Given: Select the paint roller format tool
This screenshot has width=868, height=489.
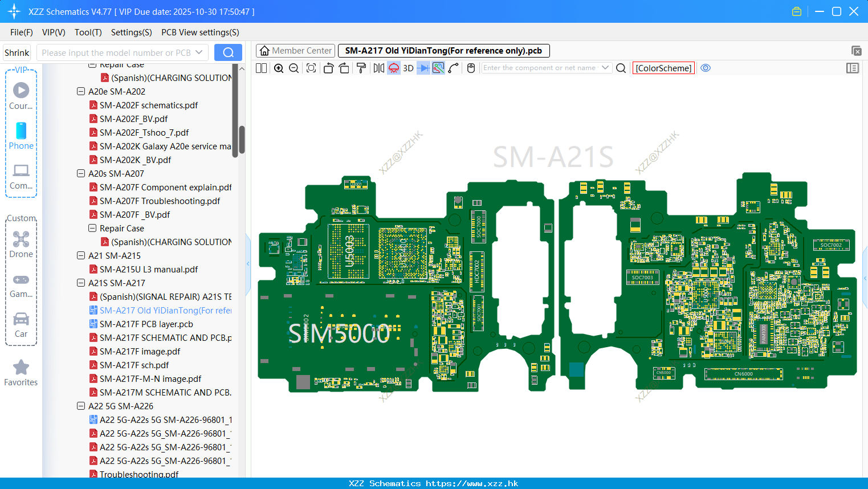Looking at the screenshot, I should coord(361,68).
